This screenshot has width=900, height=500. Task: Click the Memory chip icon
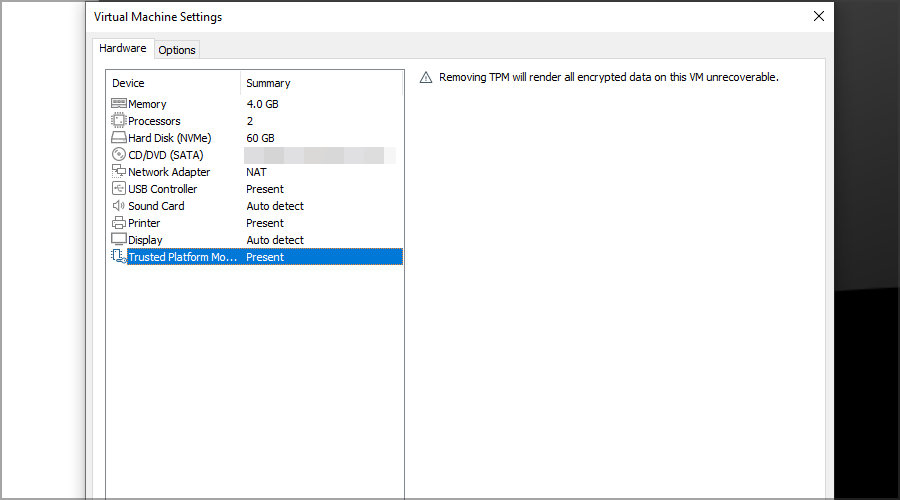118,104
